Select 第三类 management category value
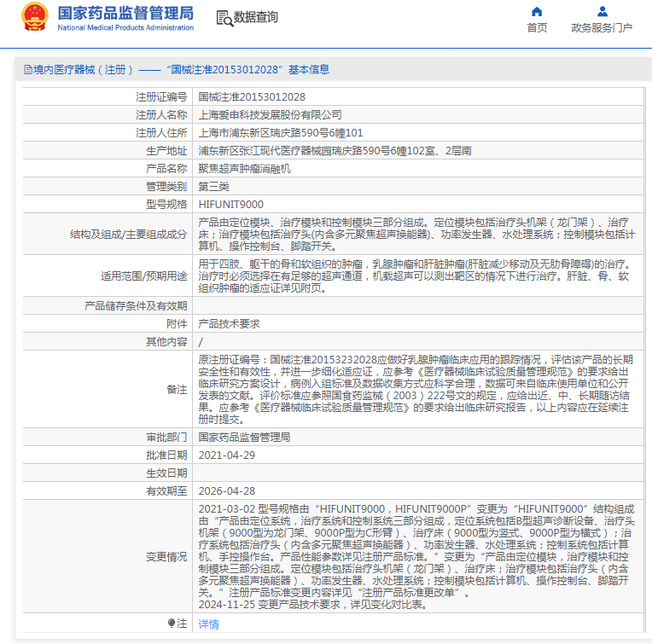 [x=213, y=186]
